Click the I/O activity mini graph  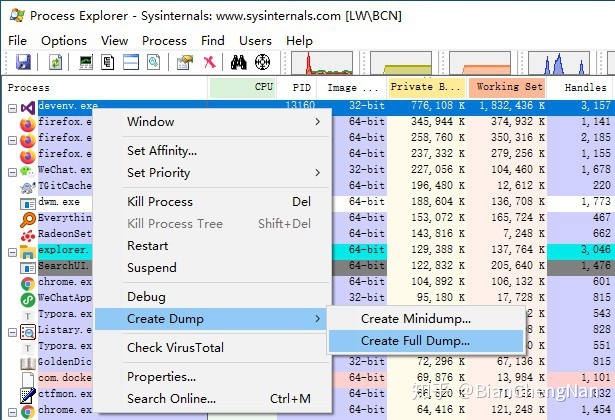(559, 62)
